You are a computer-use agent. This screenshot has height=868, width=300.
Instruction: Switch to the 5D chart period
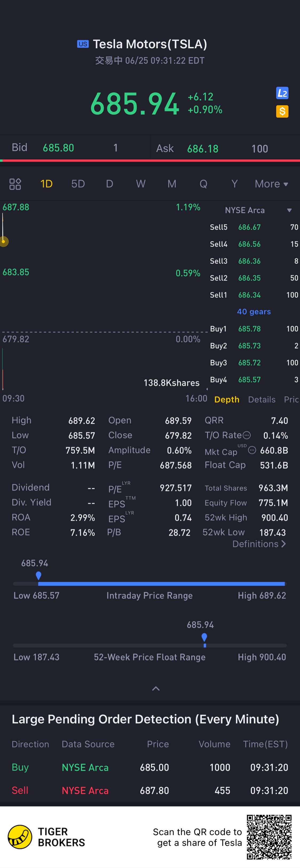pyautogui.click(x=78, y=184)
